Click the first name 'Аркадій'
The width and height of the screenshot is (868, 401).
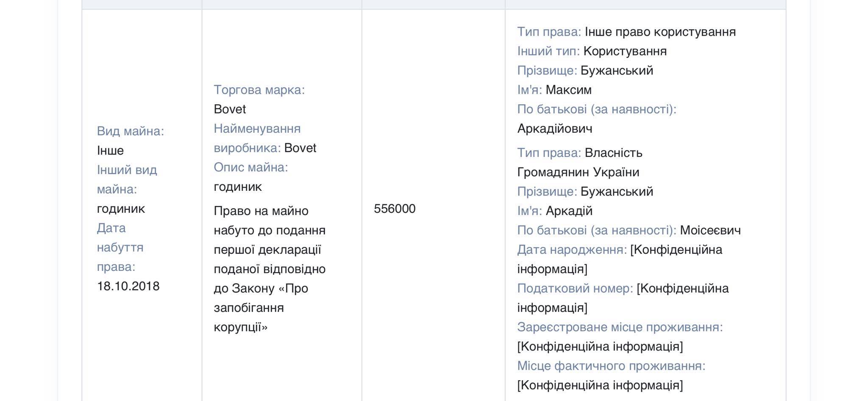tap(569, 211)
